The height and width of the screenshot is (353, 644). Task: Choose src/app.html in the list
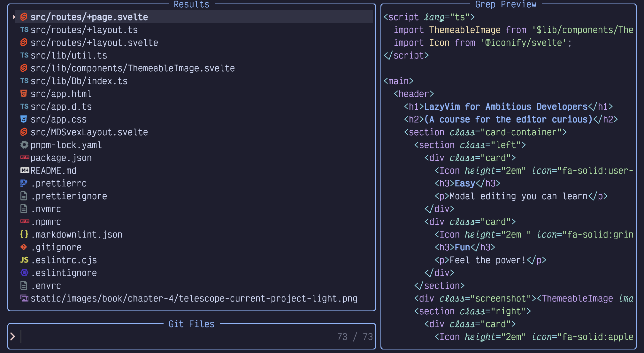coord(61,94)
